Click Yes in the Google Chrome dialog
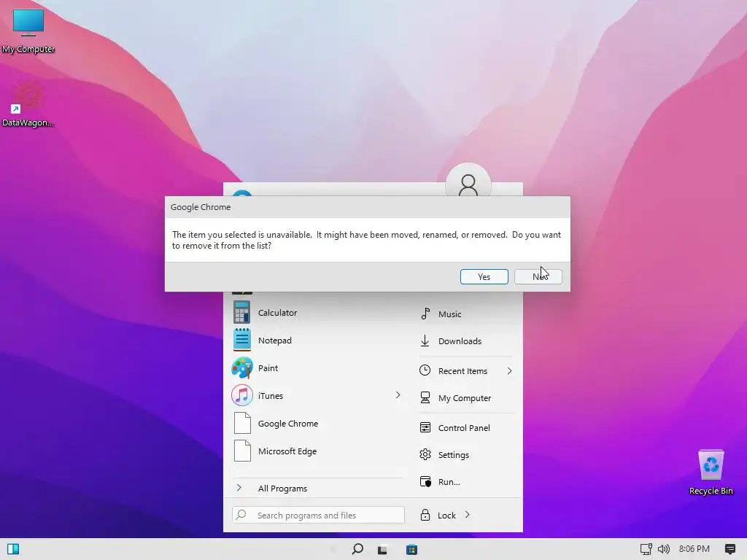The width and height of the screenshot is (747, 560). tap(484, 276)
